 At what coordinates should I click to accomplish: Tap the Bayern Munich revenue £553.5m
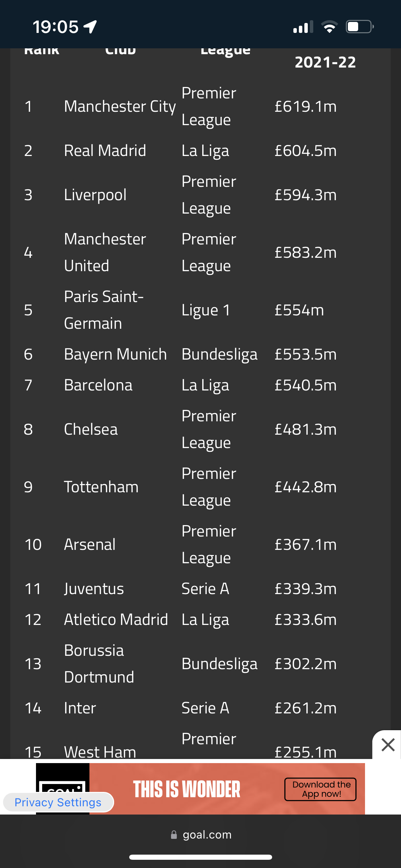pyautogui.click(x=305, y=354)
